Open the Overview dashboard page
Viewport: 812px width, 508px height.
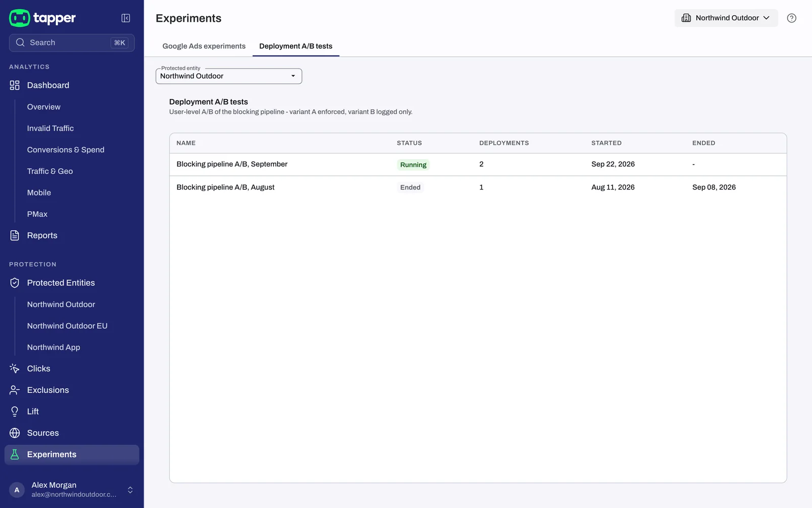pos(44,107)
